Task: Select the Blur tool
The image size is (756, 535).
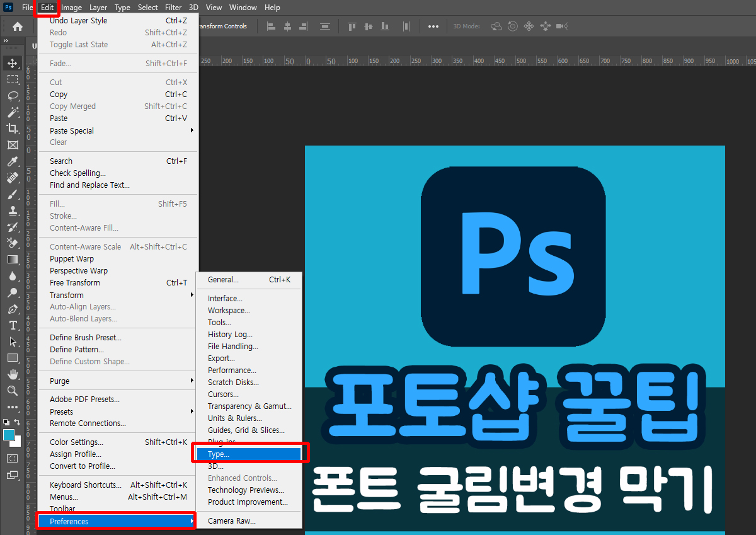Action: [x=12, y=276]
